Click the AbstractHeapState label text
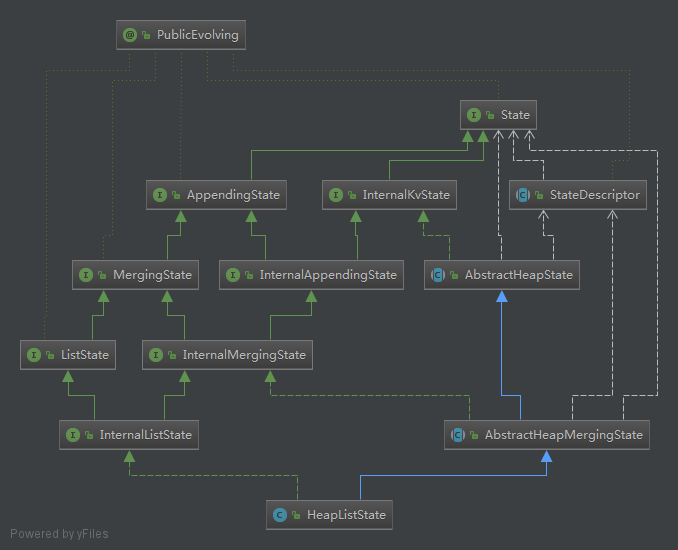The image size is (678, 550). click(518, 275)
